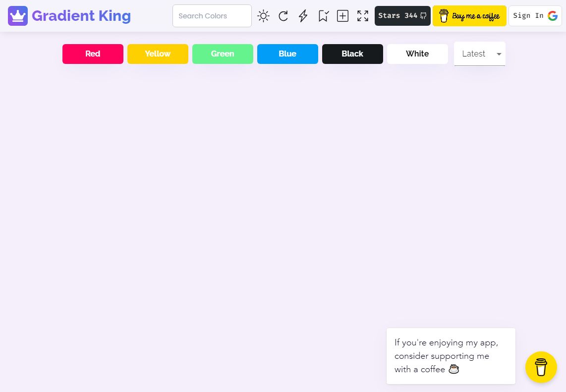Click the refresh gradients icon

coord(283,16)
